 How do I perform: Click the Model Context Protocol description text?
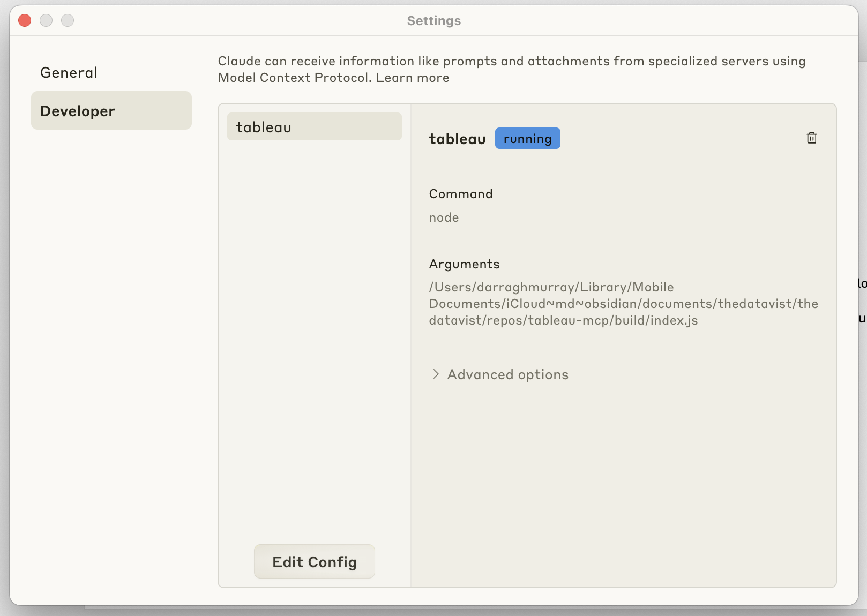pos(511,62)
